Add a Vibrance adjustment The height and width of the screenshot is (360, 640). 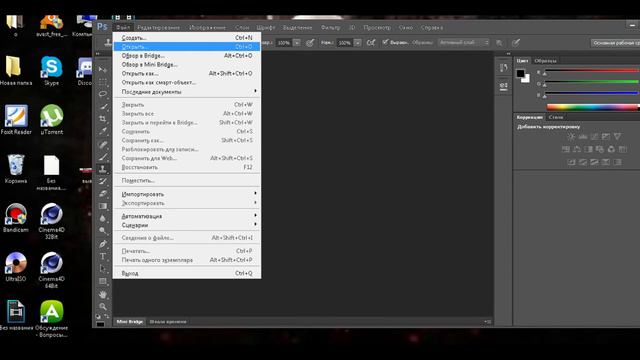click(x=617, y=137)
